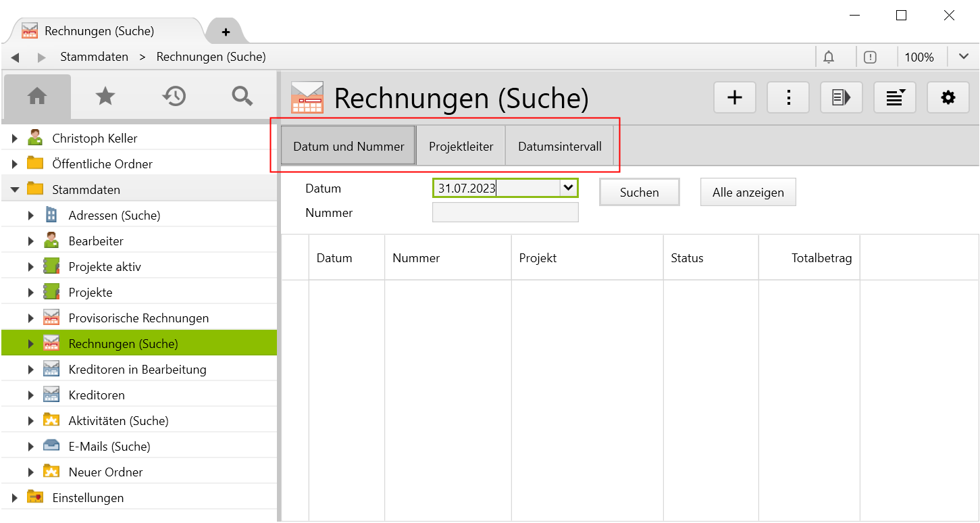Screen dimensions: 980x523
Task: Expand the Einstellungen tree node
Action: pyautogui.click(x=15, y=498)
